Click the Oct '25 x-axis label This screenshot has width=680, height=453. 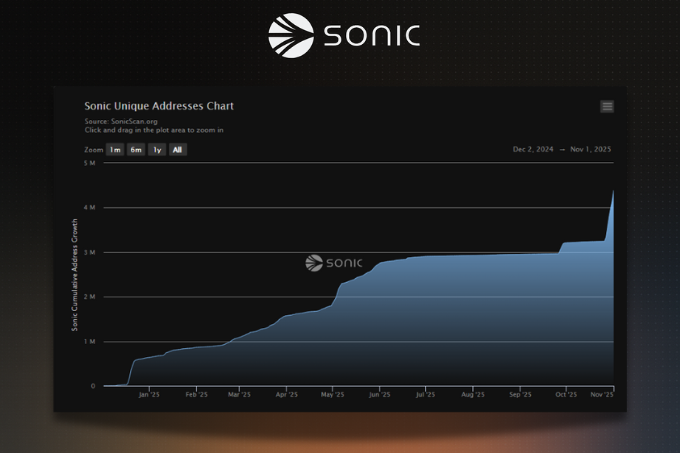[x=566, y=394]
